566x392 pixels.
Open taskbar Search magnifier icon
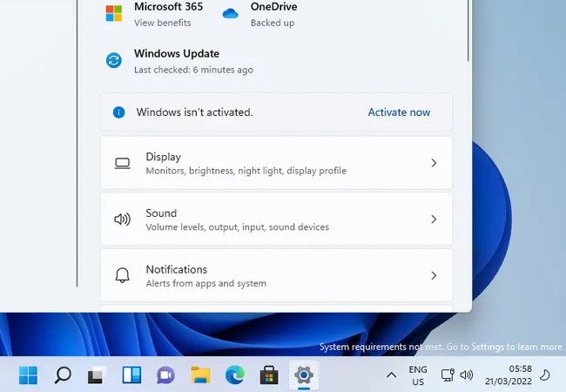(62, 375)
